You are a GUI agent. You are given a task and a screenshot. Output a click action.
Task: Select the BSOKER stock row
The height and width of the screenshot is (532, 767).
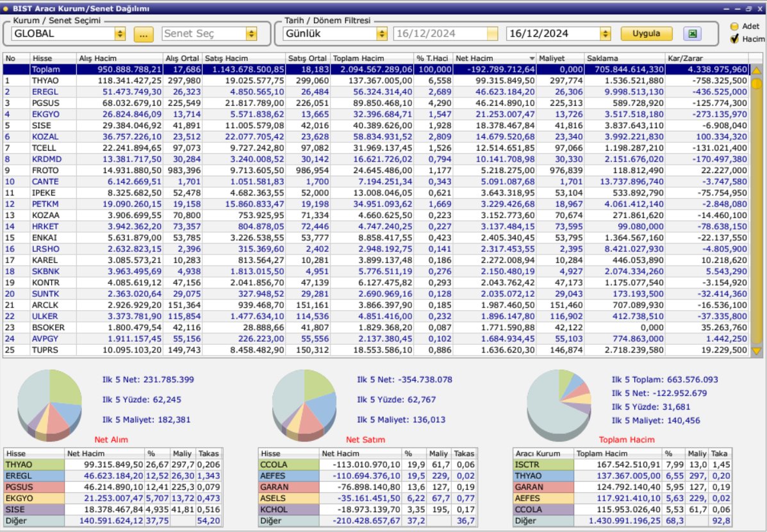pos(375,328)
